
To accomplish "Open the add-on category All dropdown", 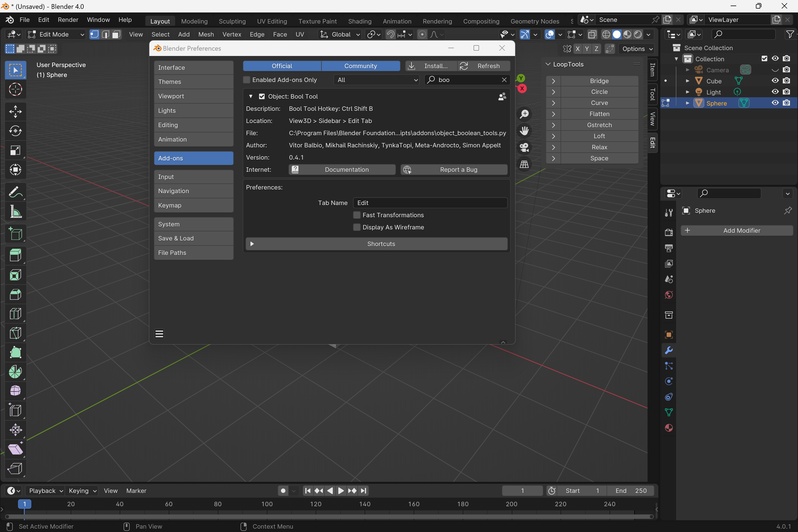I will click(x=376, y=80).
